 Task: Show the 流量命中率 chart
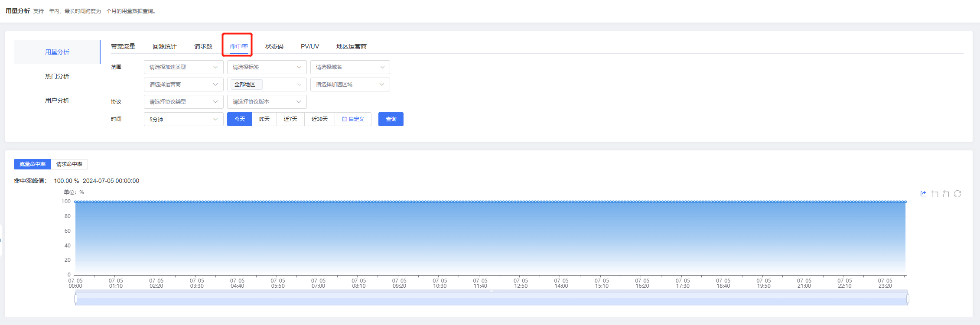33,164
